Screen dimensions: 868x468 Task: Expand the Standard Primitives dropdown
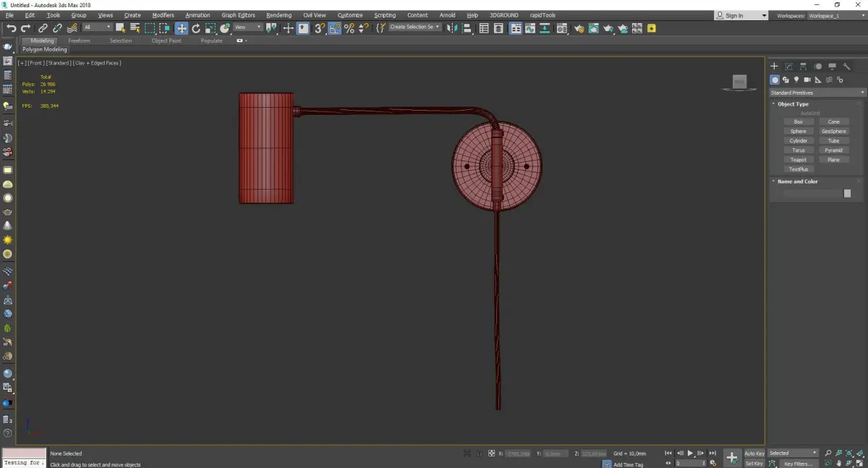(817, 93)
